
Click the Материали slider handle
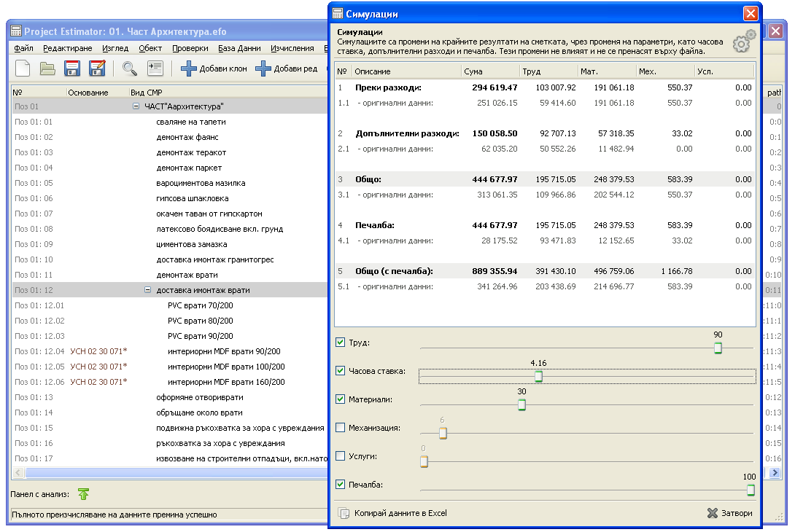tap(521, 405)
